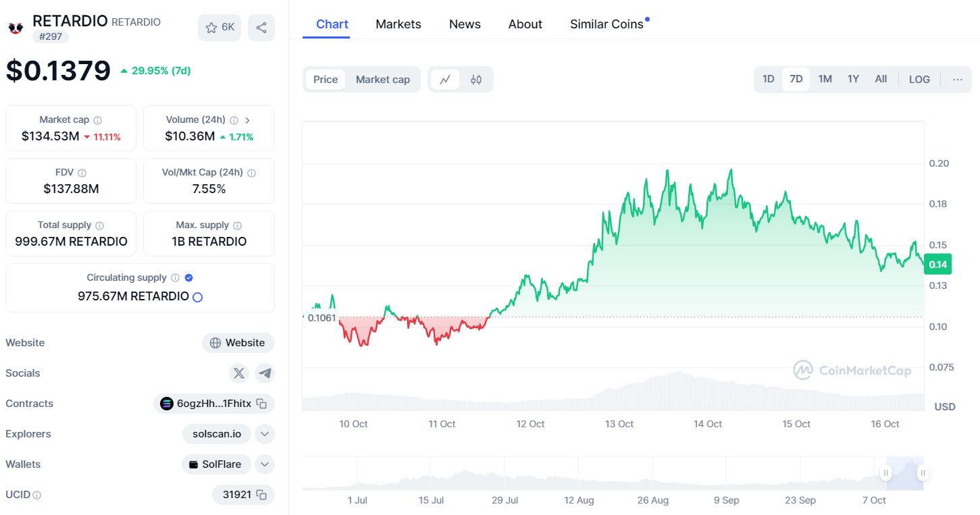This screenshot has width=980, height=515.
Task: Select Market cap chart mode
Action: [x=383, y=80]
